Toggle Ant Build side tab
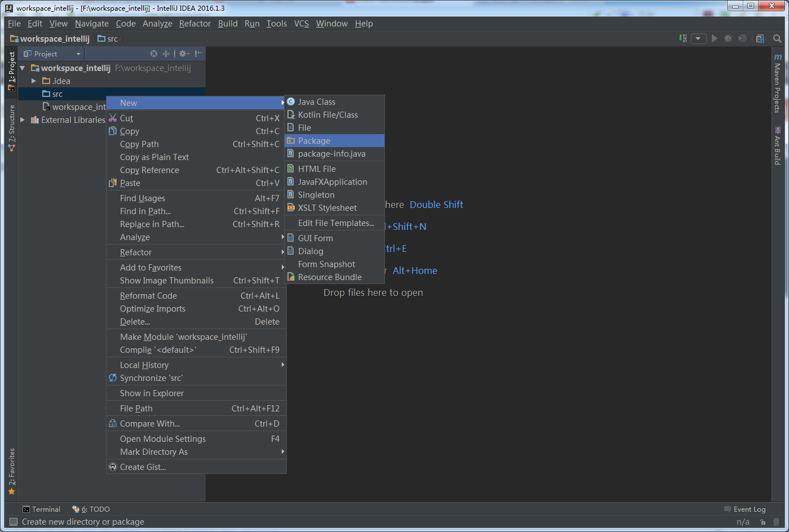789x532 pixels. click(778, 145)
